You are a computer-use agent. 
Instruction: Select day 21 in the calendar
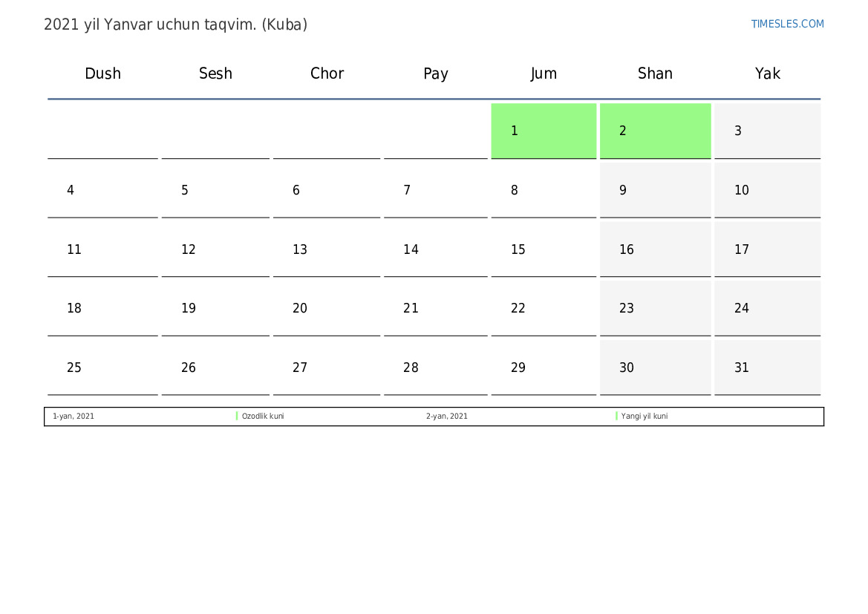click(436, 308)
